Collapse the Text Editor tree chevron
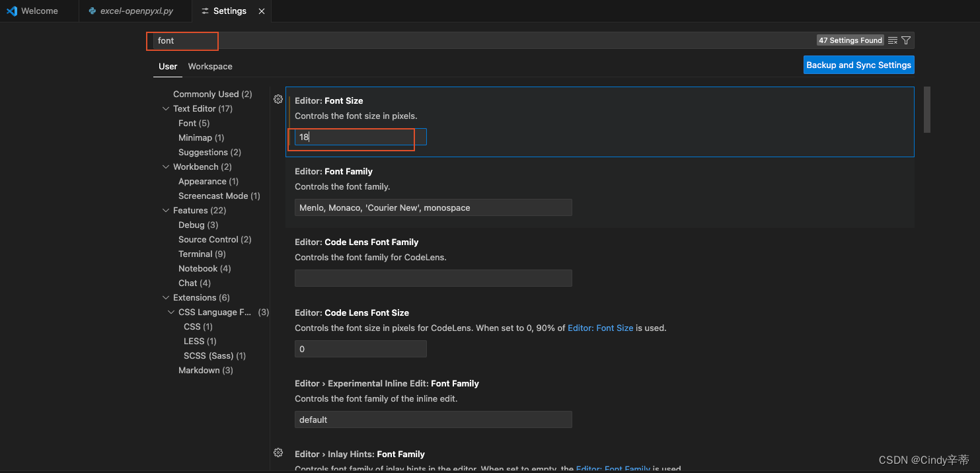The image size is (980, 473). click(166, 108)
